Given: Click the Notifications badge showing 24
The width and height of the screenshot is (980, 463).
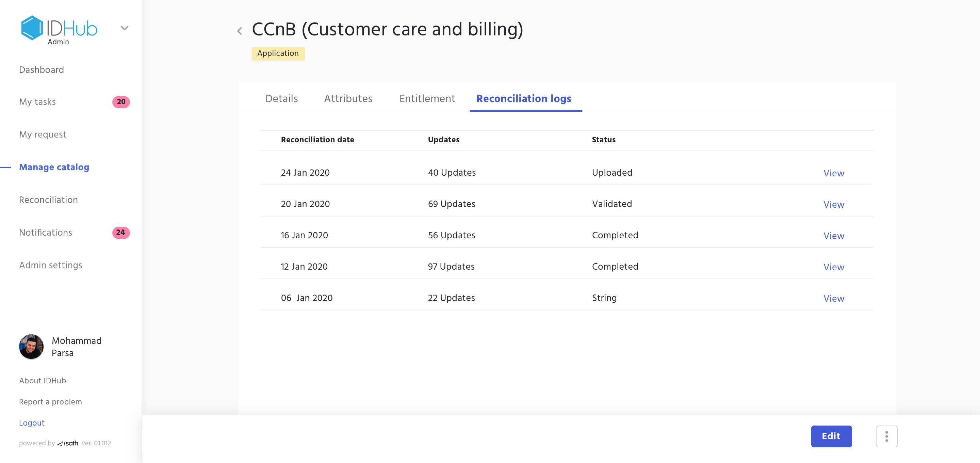Looking at the screenshot, I should [x=120, y=233].
